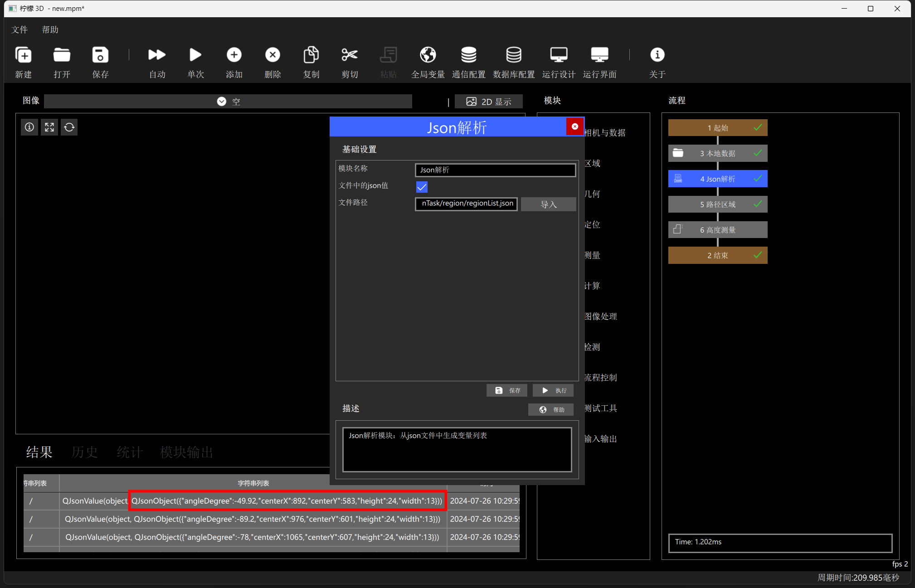Click the fit-to-screen expand icon in viewer

(49, 127)
